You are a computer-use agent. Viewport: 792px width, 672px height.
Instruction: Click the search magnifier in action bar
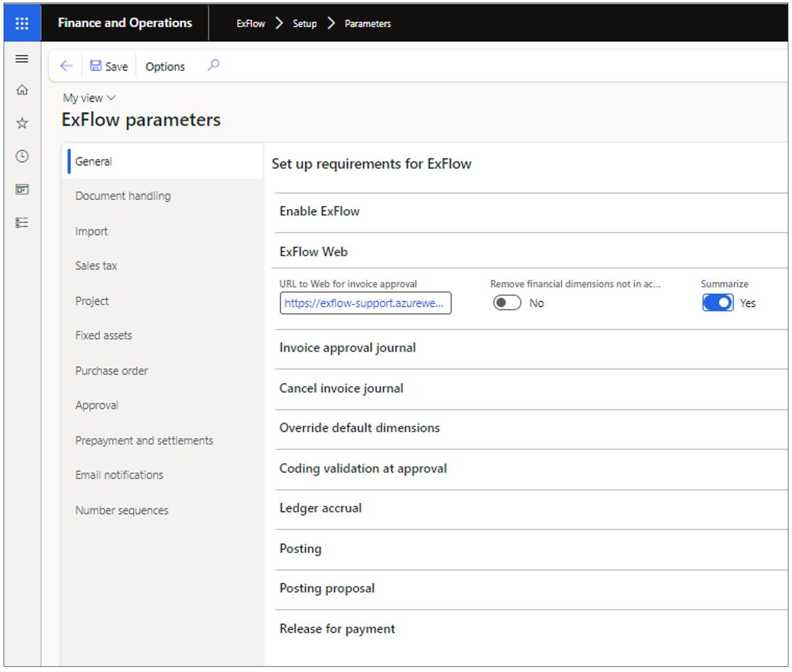(213, 65)
